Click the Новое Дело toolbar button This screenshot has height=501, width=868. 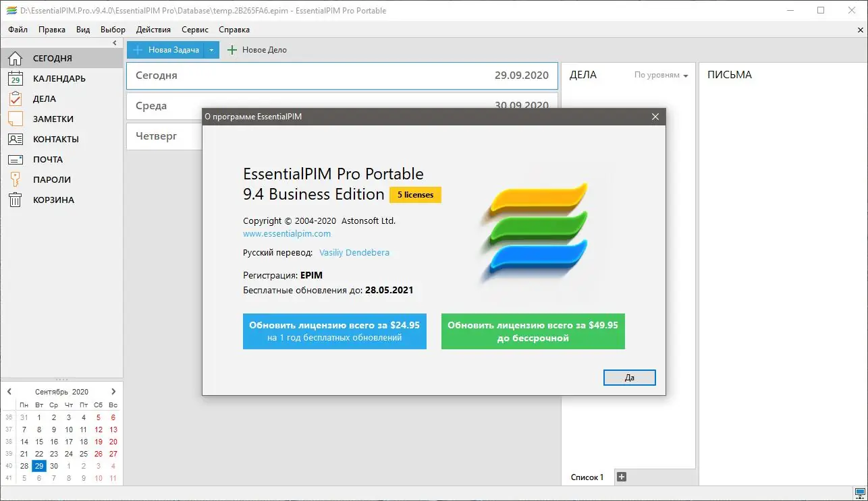tap(256, 50)
